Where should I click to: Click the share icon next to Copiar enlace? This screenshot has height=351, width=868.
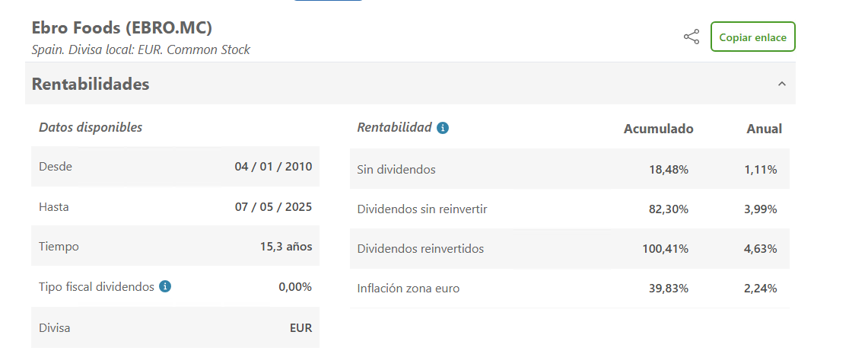(x=691, y=37)
